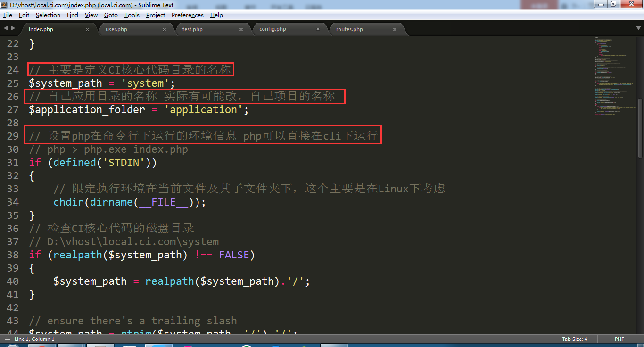Close the test.php tab
The image size is (644, 347).
[241, 29]
